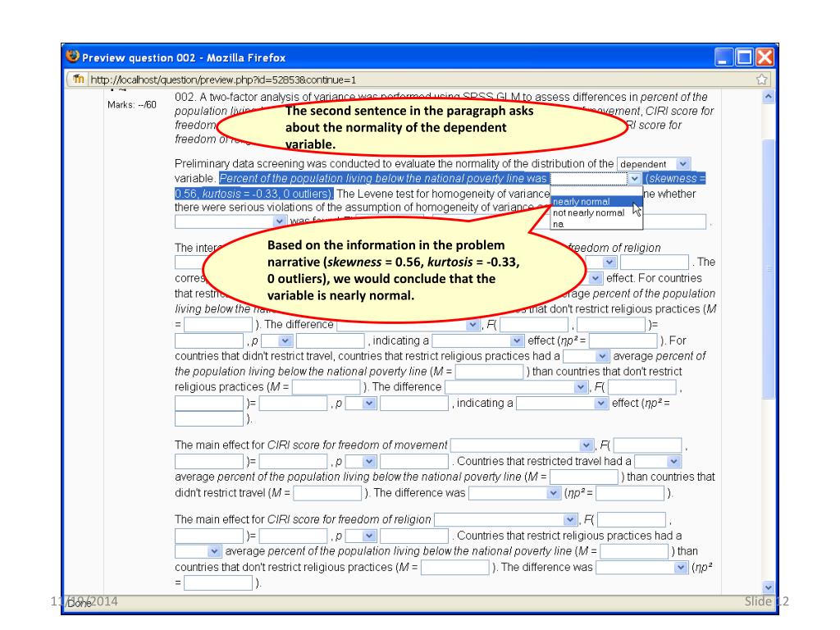
Task: Open the dropdown before 'effect. For countries'
Action: (x=596, y=278)
